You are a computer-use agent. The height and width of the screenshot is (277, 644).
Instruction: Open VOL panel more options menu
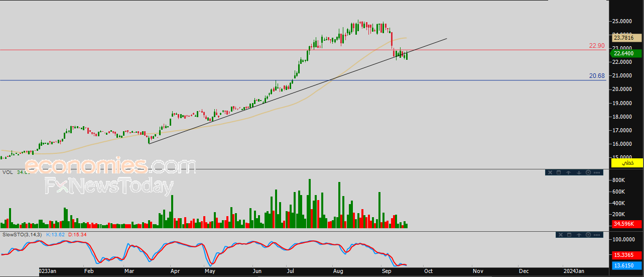597,172
